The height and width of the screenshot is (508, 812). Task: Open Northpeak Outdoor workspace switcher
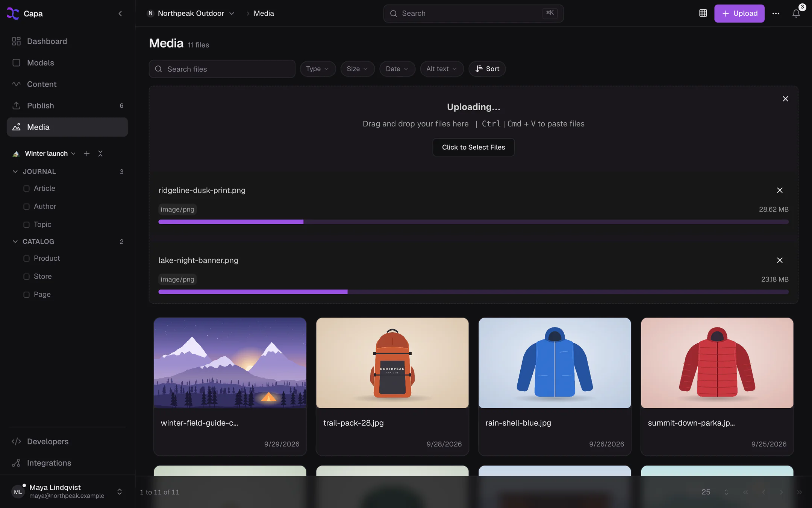point(191,14)
